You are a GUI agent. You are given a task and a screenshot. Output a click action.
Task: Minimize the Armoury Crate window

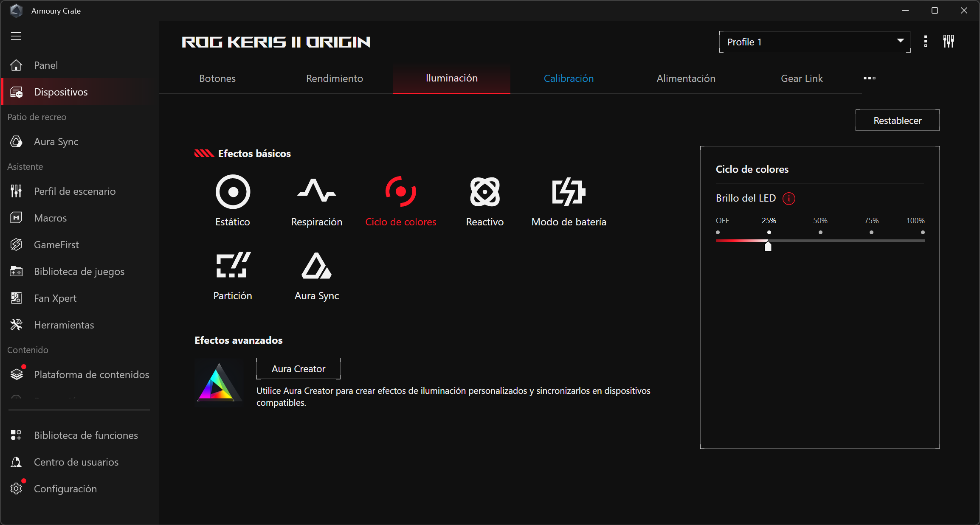point(905,11)
